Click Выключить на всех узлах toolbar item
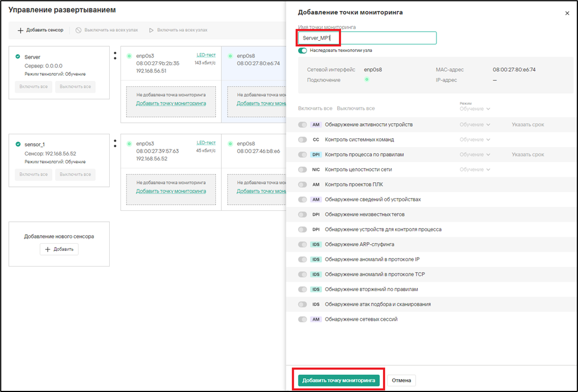The image size is (578, 392). tap(106, 30)
